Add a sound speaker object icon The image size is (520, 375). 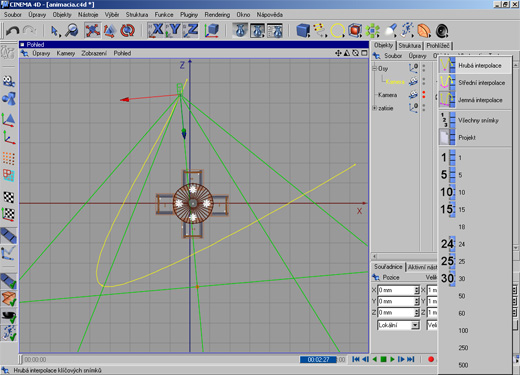(442, 31)
